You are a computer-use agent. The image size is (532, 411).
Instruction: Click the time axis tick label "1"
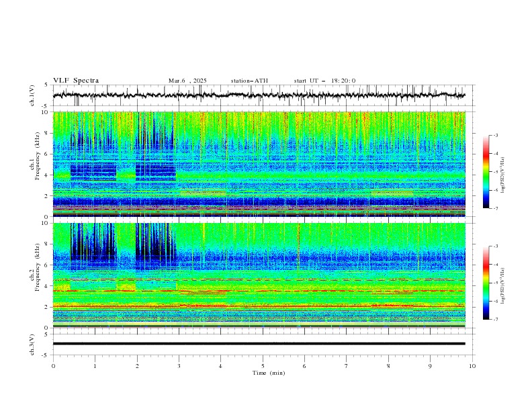[95, 366]
